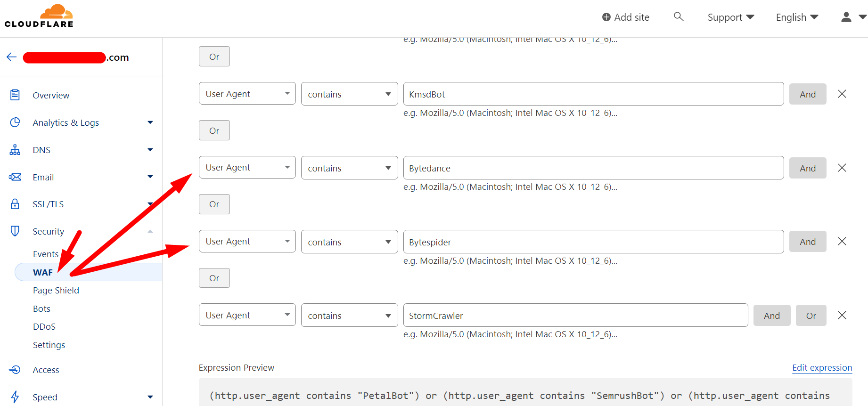This screenshot has height=406, width=868.
Task: Open the Bots page
Action: pyautogui.click(x=41, y=309)
